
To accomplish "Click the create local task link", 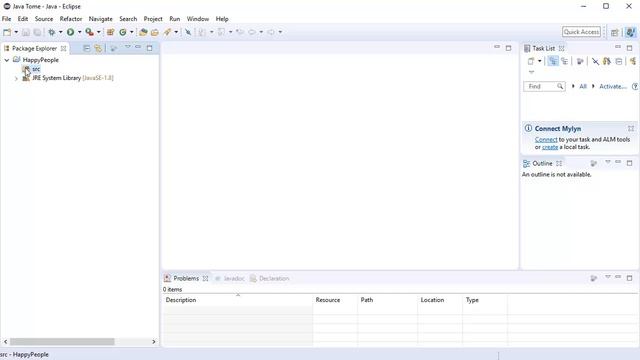I will pyautogui.click(x=550, y=147).
